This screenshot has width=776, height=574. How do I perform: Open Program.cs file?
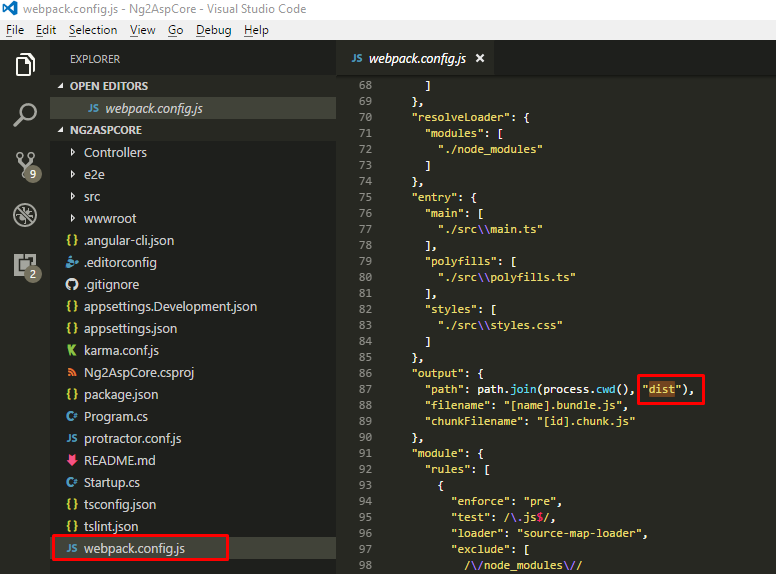click(193, 416)
